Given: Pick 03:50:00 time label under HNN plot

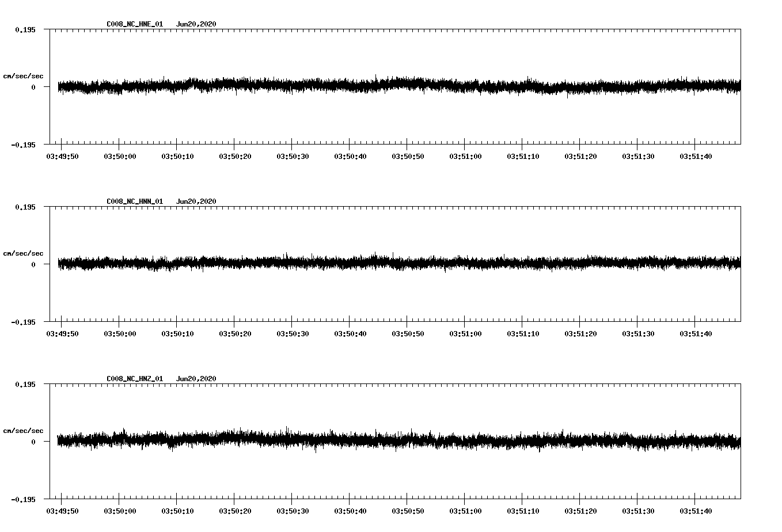Looking at the screenshot, I should [x=120, y=334].
